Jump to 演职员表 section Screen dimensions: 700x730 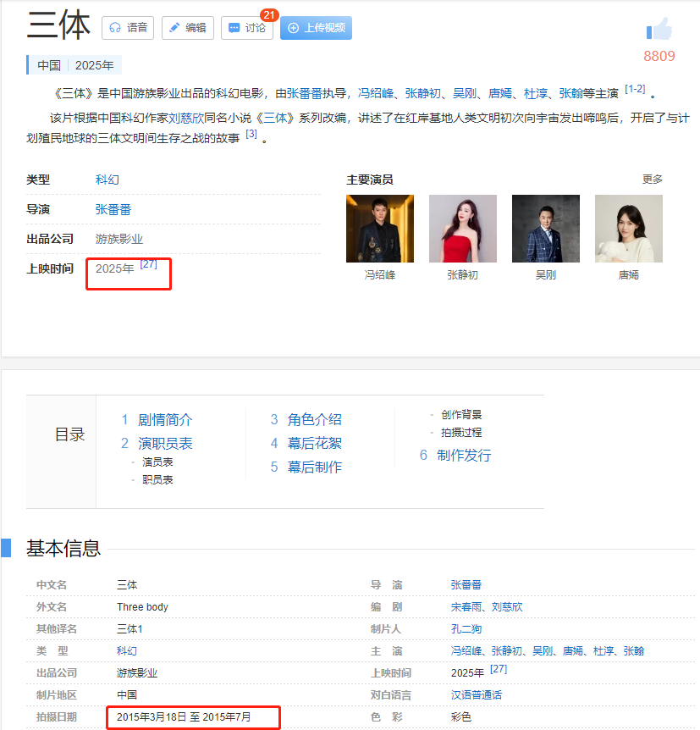pyautogui.click(x=165, y=442)
